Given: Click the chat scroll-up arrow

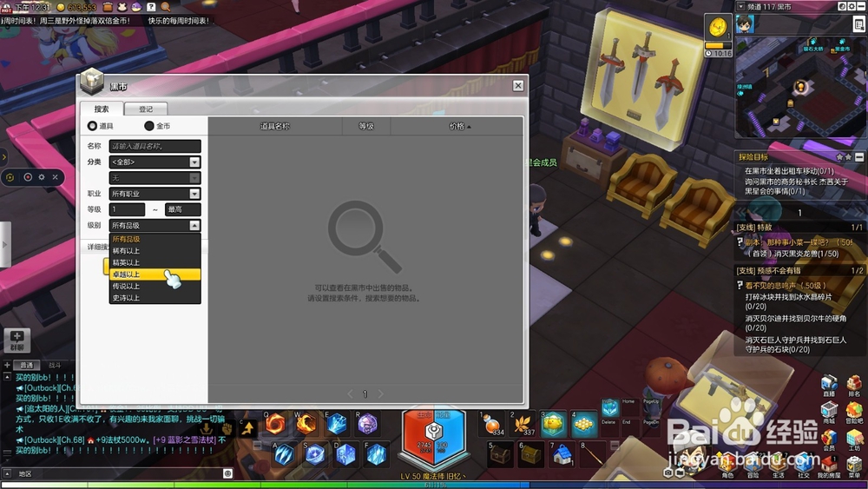Looking at the screenshot, I should (7, 377).
